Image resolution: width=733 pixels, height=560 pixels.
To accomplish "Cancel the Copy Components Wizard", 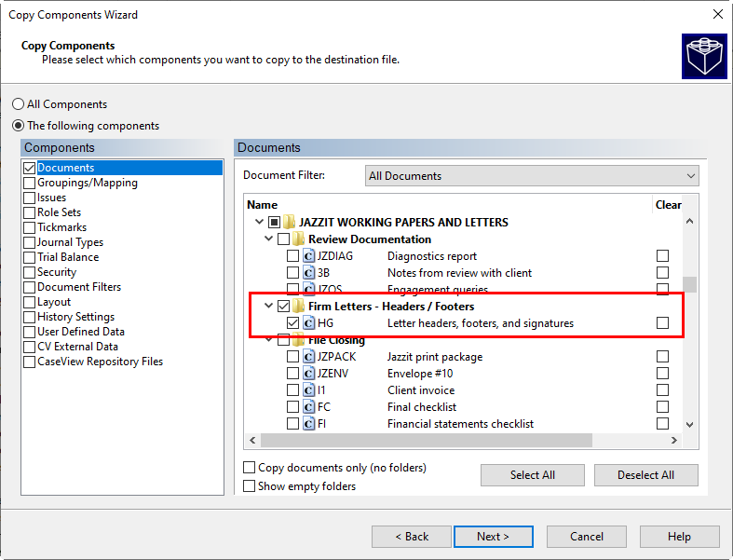I will click(x=587, y=537).
